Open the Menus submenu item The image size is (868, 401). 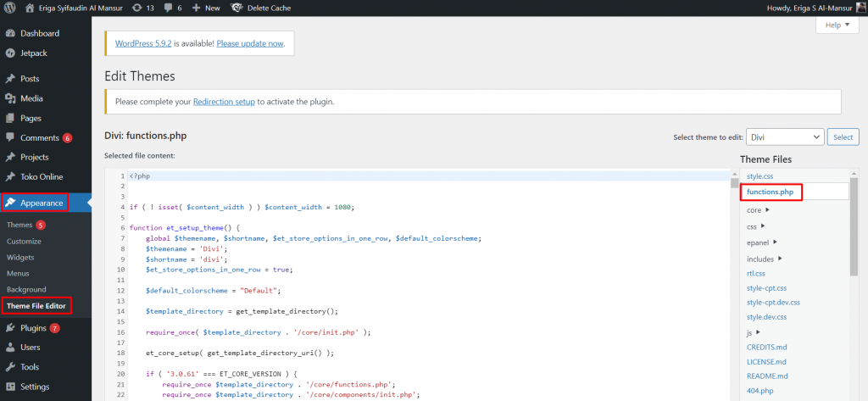point(18,274)
